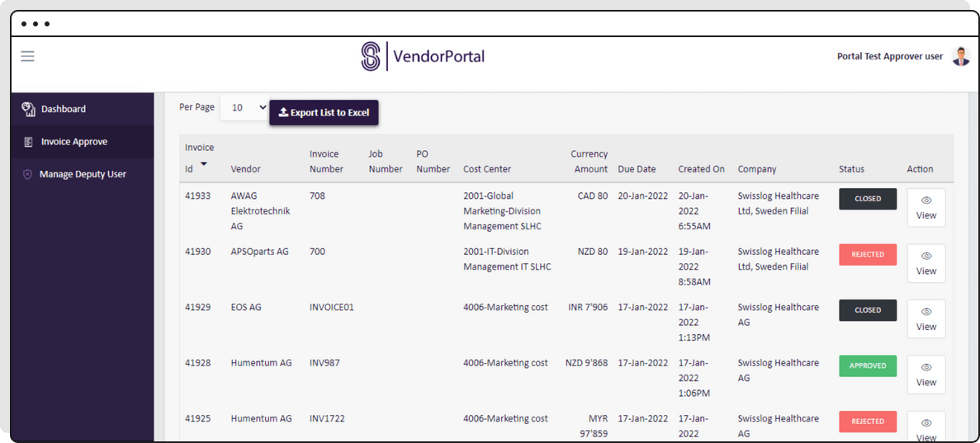Click the Dashboard sidebar icon
980x443 pixels.
click(28, 109)
